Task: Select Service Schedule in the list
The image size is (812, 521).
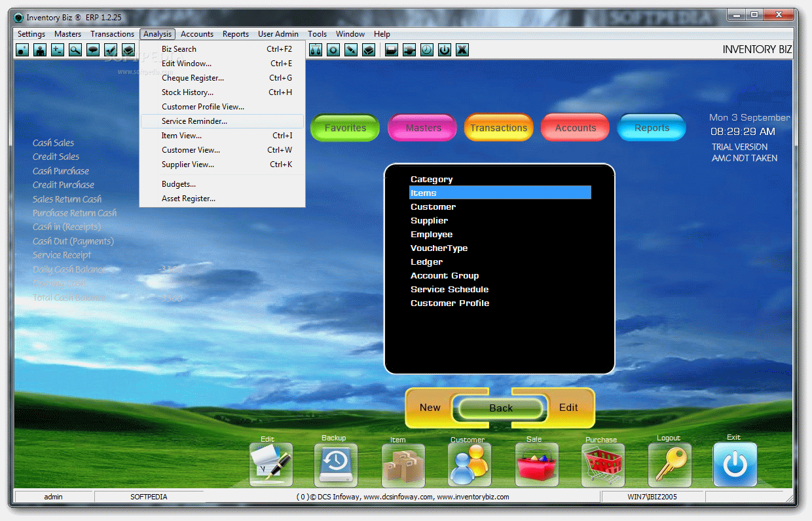Action: pyautogui.click(x=500, y=289)
